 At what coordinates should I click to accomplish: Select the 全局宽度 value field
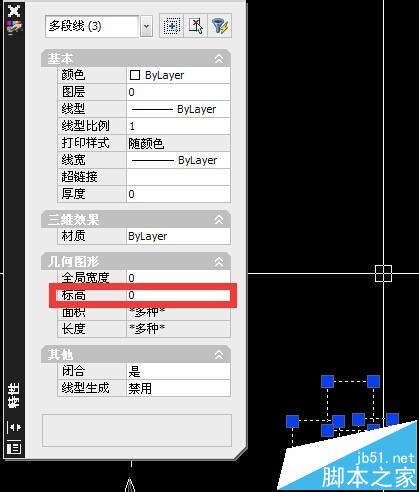coord(179,277)
